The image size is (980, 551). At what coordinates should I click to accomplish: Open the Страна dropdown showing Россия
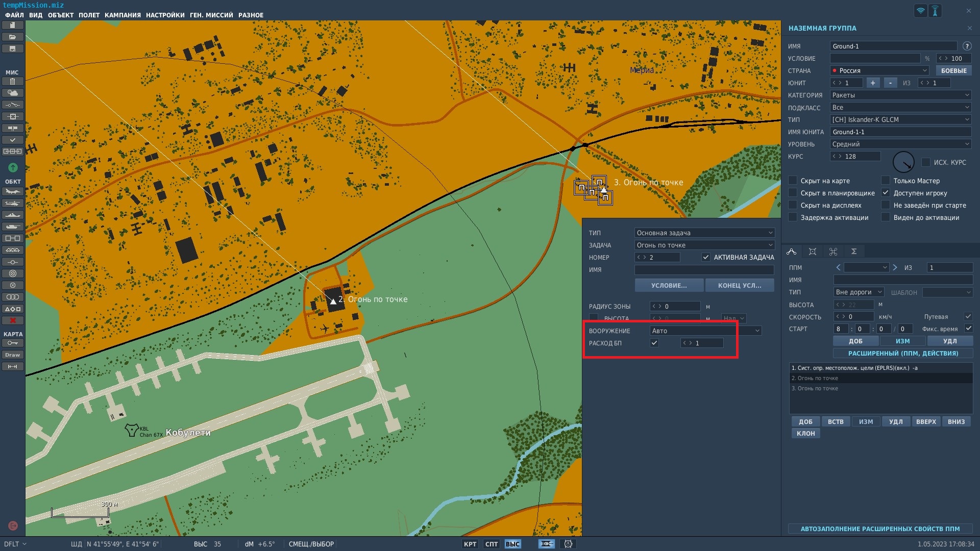[880, 70]
